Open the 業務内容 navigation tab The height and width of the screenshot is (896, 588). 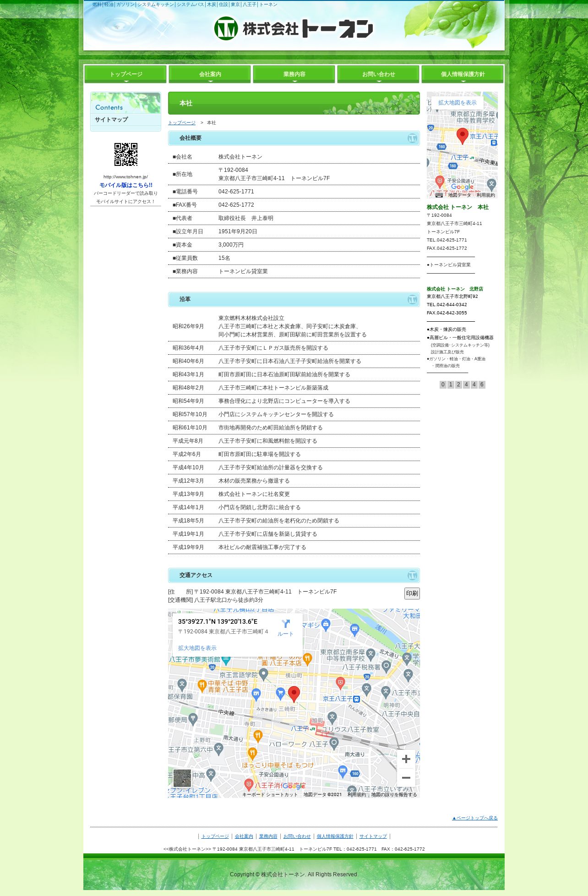[294, 74]
